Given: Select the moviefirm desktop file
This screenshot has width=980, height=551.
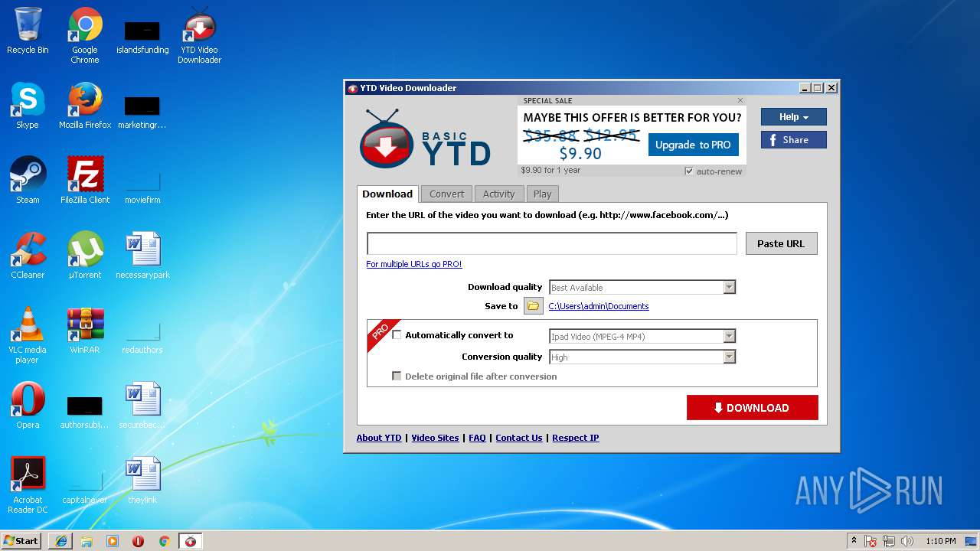Looking at the screenshot, I should (x=142, y=187).
